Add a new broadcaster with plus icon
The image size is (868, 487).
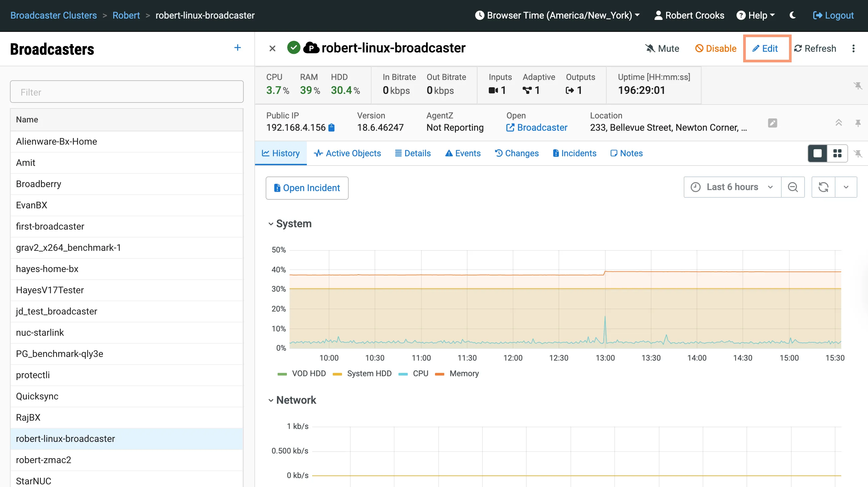(237, 48)
